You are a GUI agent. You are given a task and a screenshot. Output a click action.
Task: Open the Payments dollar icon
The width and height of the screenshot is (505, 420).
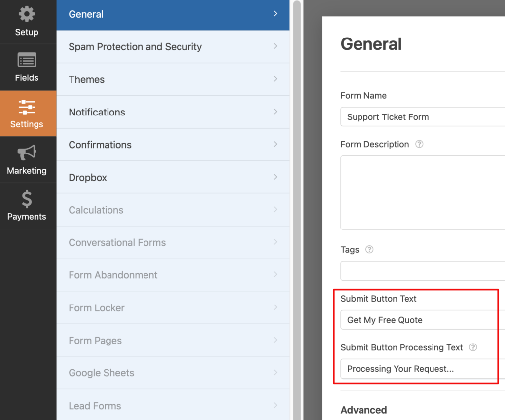coord(27,198)
